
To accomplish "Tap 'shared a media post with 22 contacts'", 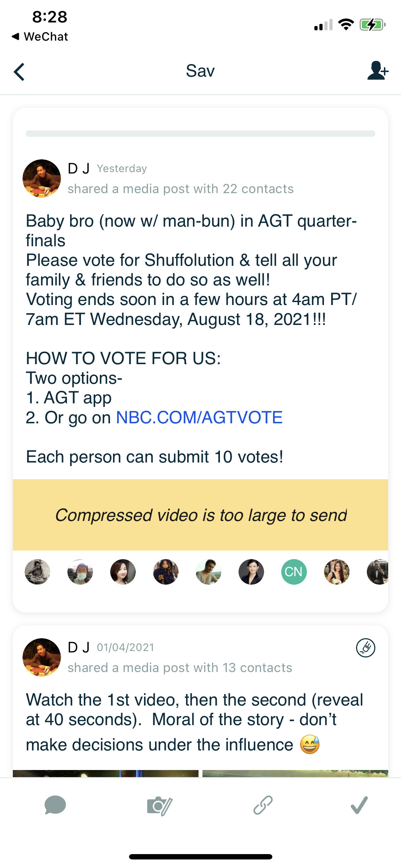I will click(180, 189).
